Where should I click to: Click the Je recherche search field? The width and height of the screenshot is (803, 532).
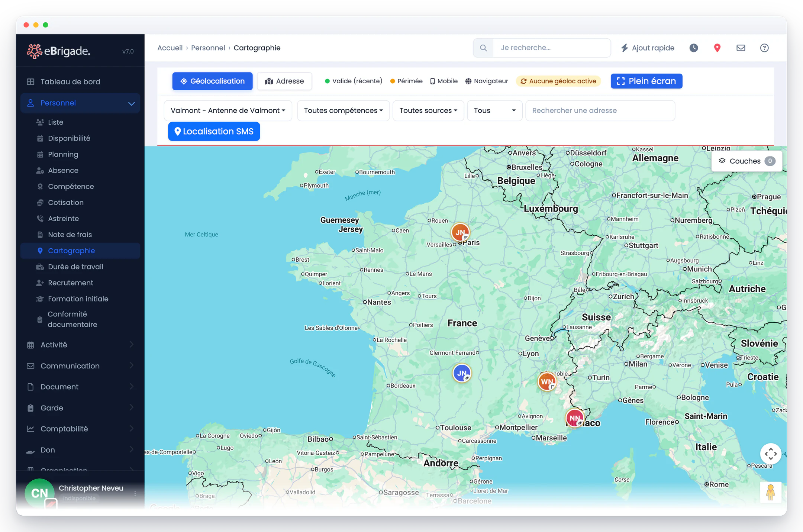point(552,48)
